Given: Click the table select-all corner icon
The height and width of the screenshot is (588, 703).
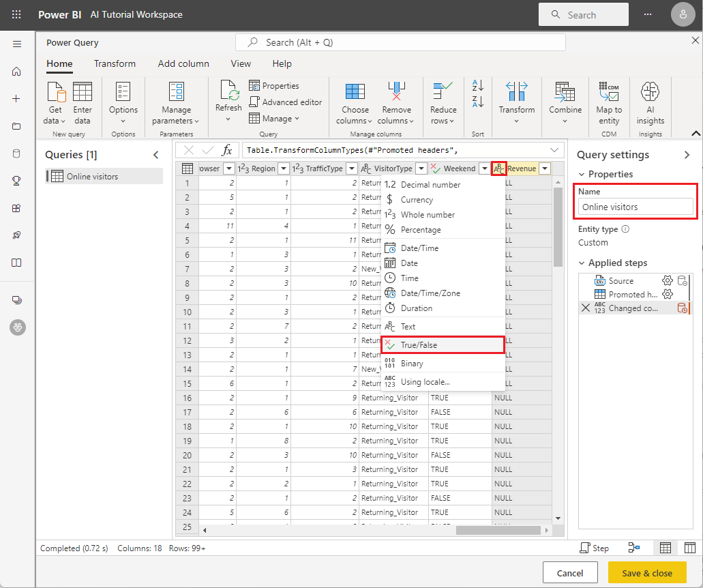Looking at the screenshot, I should [x=188, y=168].
